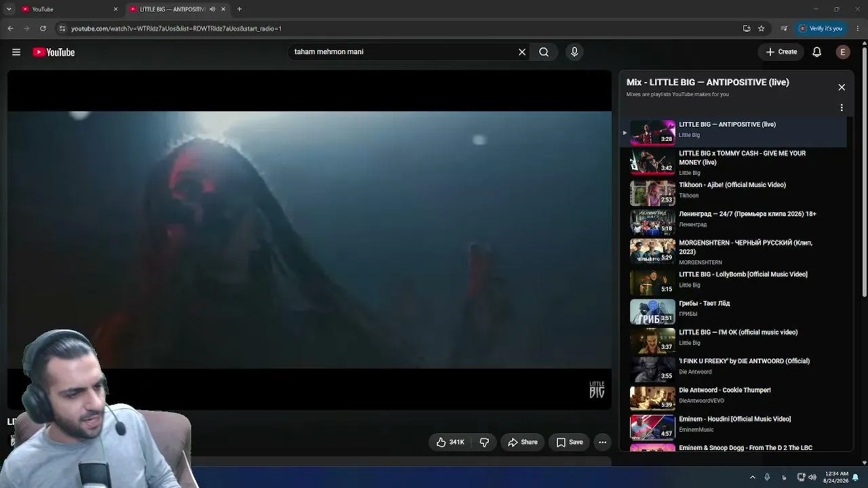Select the LITTLE BIG — ANTIPOSITIVE tab

click(178, 9)
